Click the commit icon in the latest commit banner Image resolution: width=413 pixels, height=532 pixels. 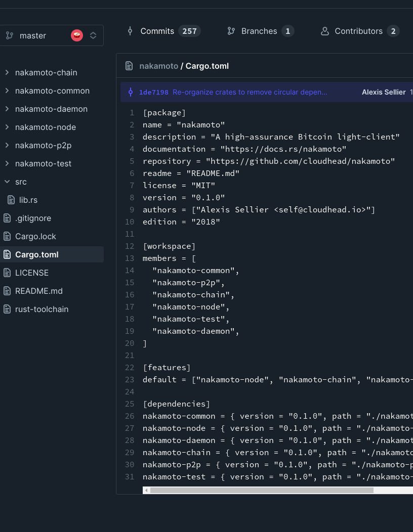(x=130, y=92)
